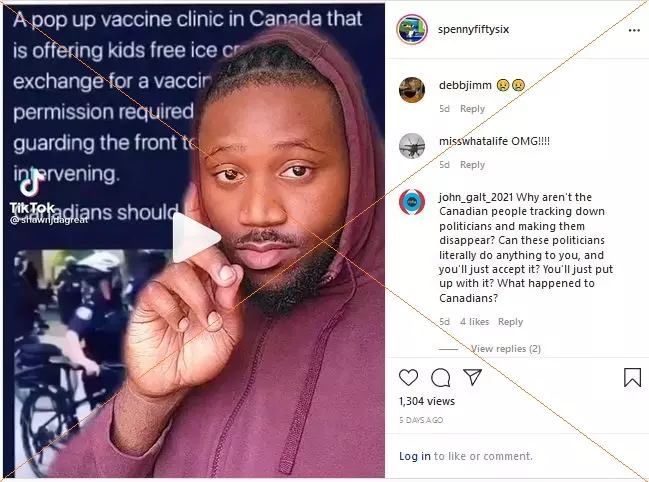Play the video with the center play button
This screenshot has height=482, width=649.
[x=196, y=237]
